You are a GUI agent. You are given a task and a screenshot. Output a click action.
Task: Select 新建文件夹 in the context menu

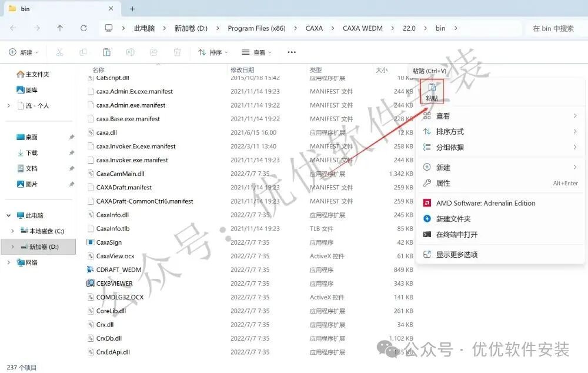pos(500,219)
